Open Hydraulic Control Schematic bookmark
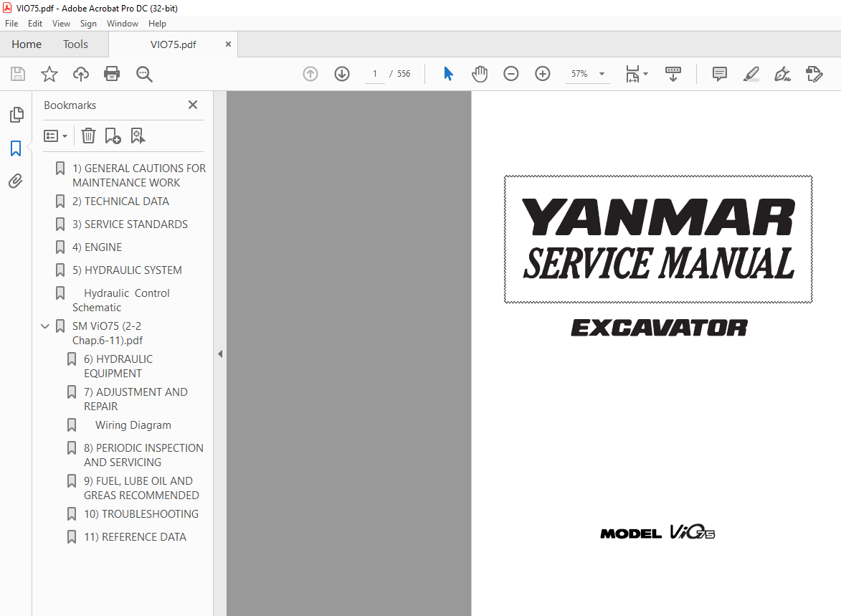841x616 pixels. click(121, 300)
